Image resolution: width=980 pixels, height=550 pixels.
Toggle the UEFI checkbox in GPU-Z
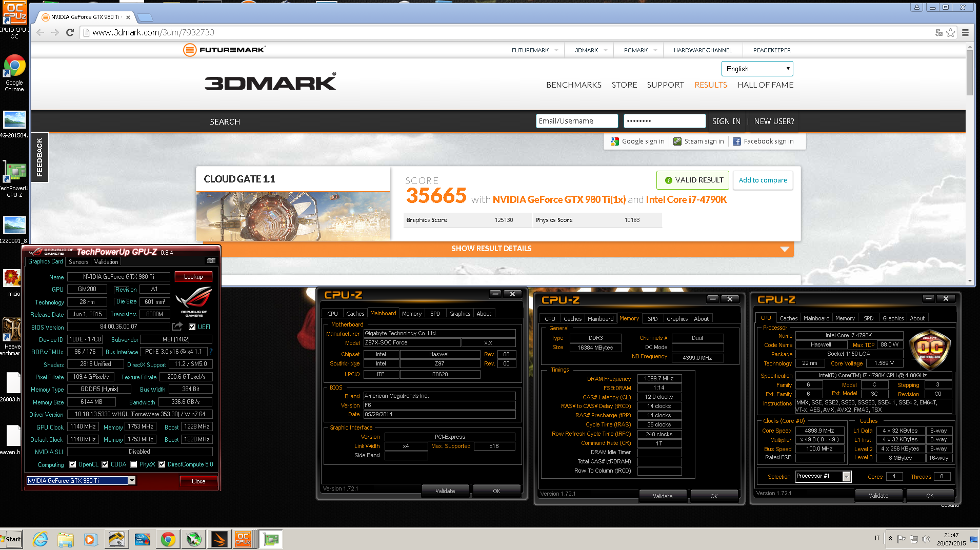[x=192, y=327]
